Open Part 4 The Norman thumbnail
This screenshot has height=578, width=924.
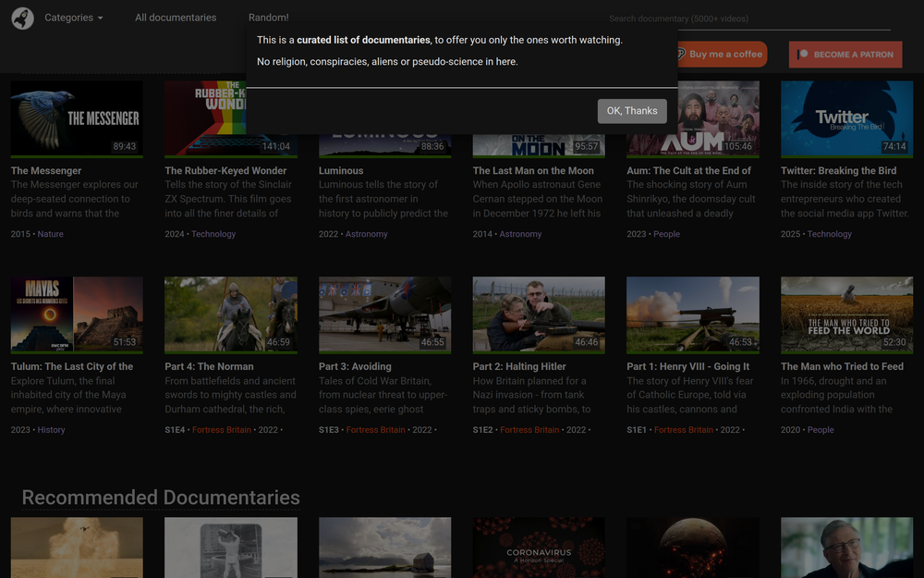(x=231, y=314)
